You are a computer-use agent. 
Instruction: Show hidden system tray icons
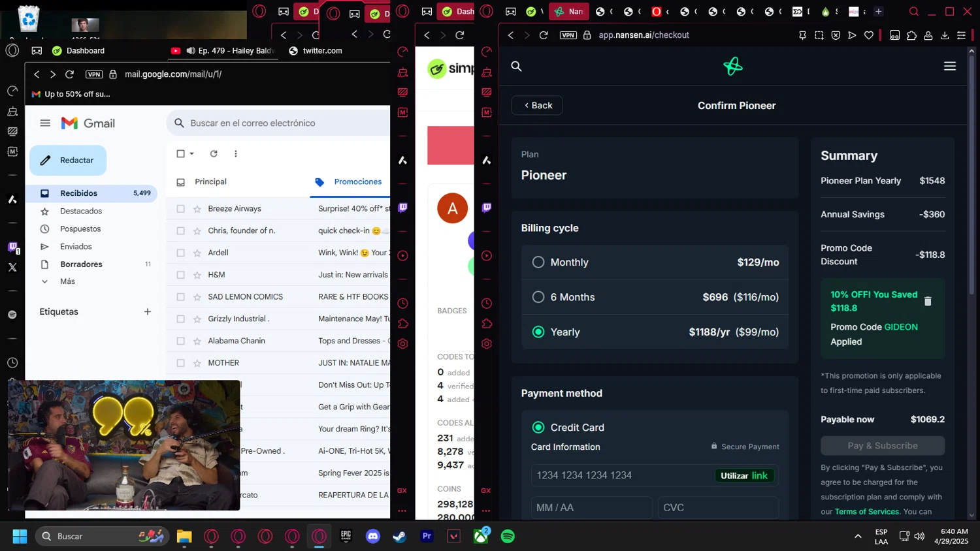click(858, 536)
